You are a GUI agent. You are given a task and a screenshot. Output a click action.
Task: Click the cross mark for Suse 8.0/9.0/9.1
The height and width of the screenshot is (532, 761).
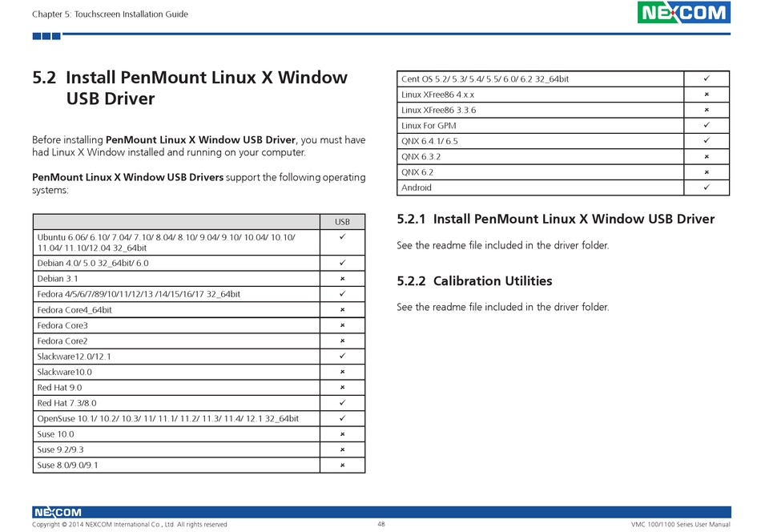pos(342,465)
